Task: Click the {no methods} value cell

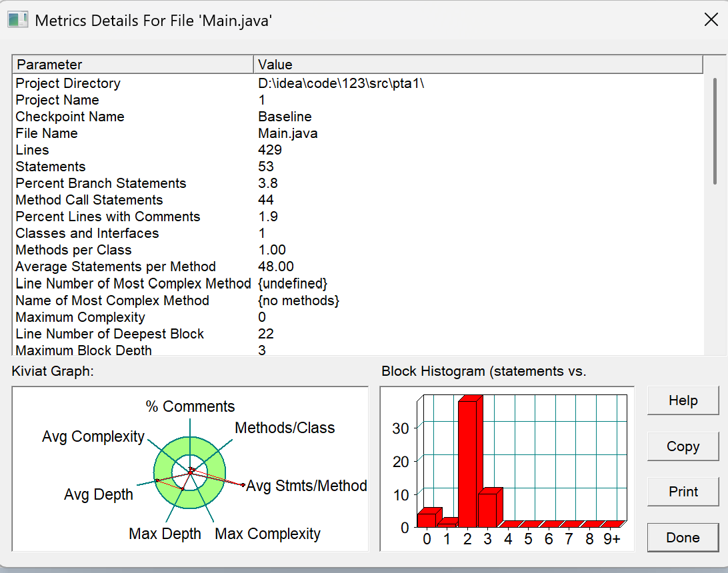Action: [299, 300]
